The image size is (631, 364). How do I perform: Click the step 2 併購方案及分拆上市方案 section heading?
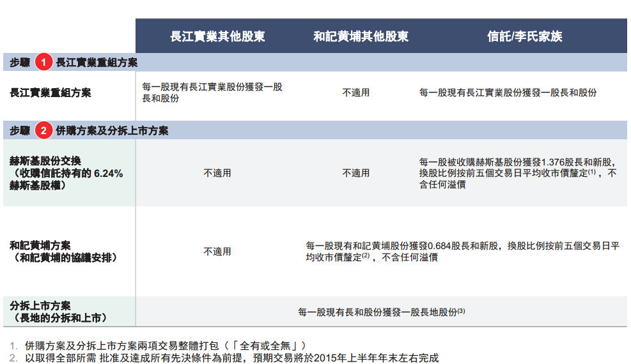click(112, 131)
